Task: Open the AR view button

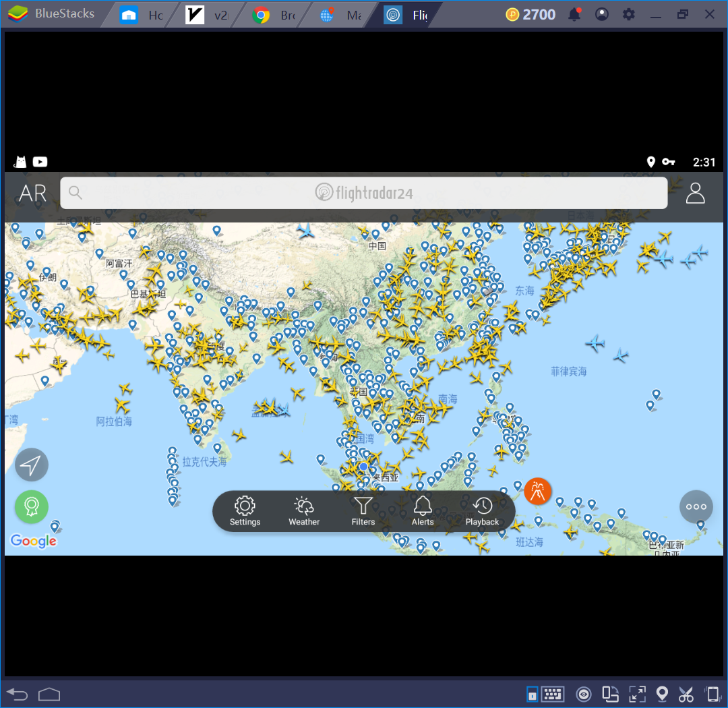Action: coord(32,194)
